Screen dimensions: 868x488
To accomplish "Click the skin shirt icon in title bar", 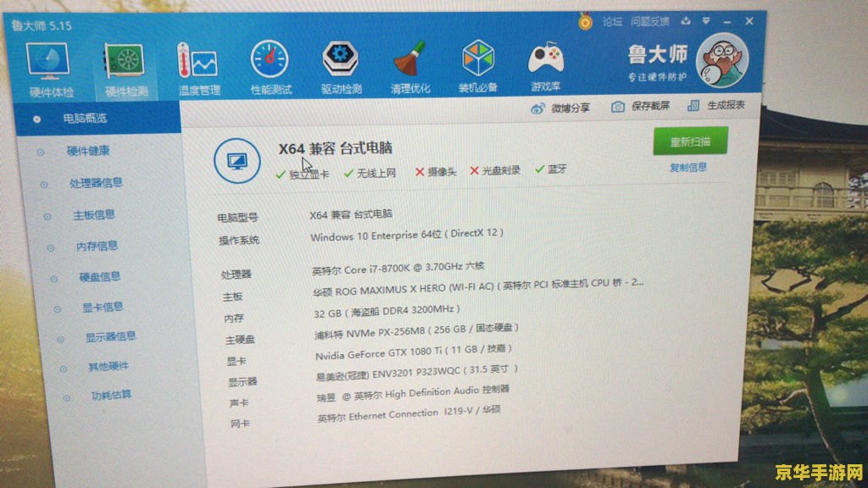I will (x=685, y=21).
